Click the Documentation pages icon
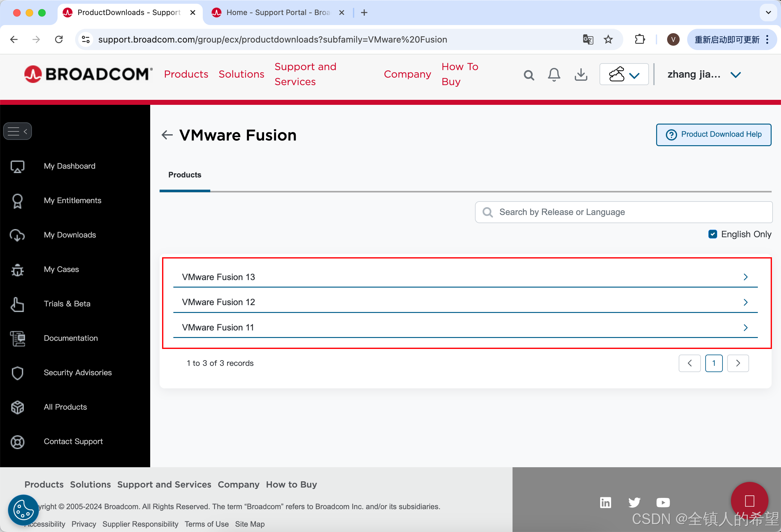Viewport: 781px width, 532px height. point(18,338)
